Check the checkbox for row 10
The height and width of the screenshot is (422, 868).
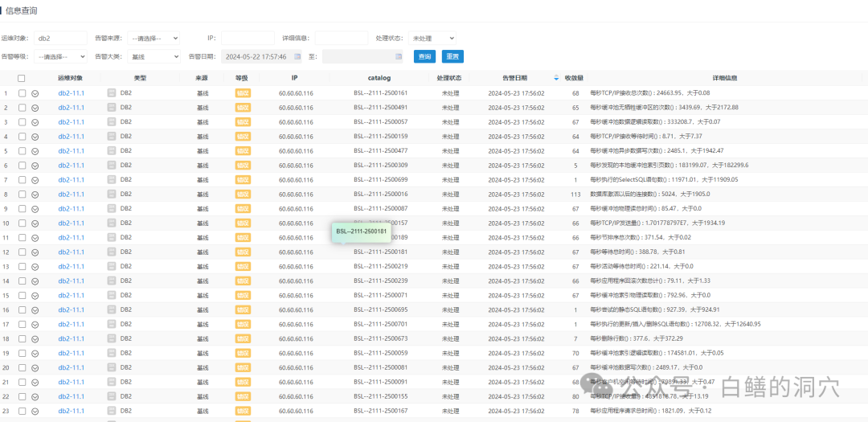[x=22, y=223]
